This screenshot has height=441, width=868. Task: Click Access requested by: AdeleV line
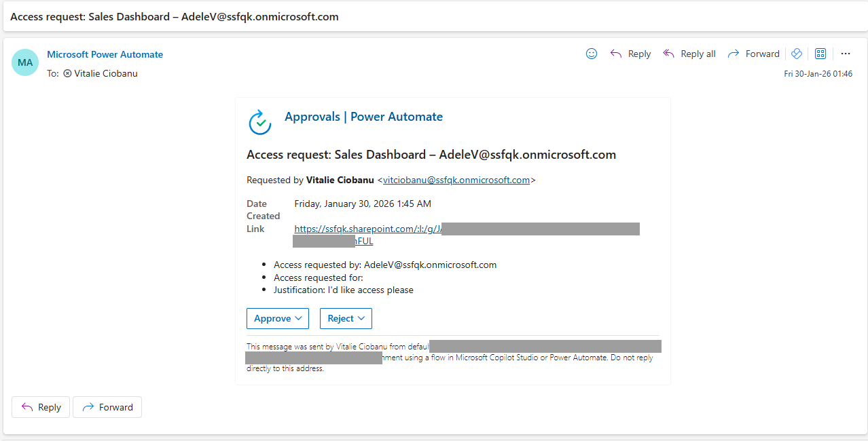pos(385,265)
